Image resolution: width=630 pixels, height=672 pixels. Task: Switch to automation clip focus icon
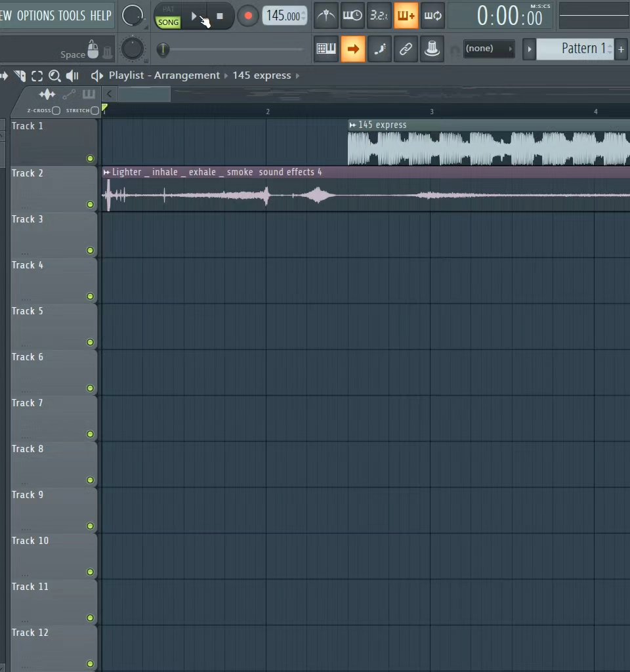click(x=68, y=94)
